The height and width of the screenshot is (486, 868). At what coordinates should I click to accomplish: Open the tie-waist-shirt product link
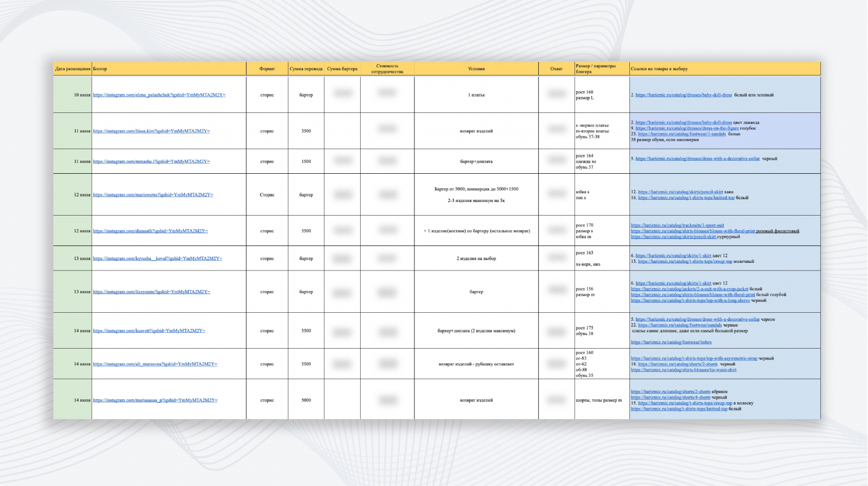point(684,370)
